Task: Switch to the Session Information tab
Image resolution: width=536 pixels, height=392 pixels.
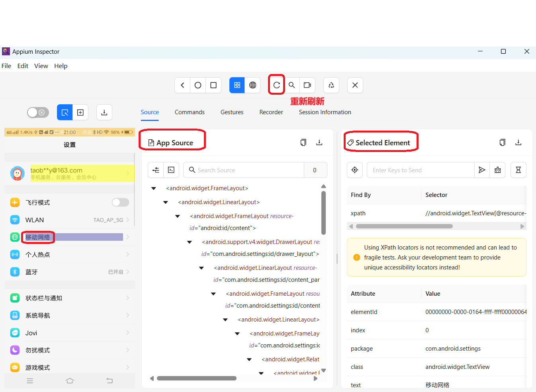Action: pos(325,112)
